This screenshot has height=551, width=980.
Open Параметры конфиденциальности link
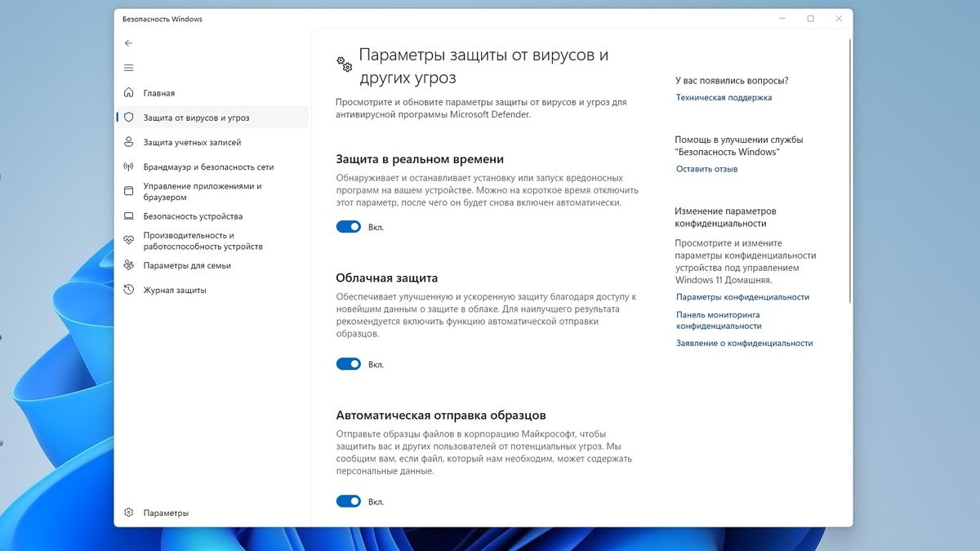742,297
